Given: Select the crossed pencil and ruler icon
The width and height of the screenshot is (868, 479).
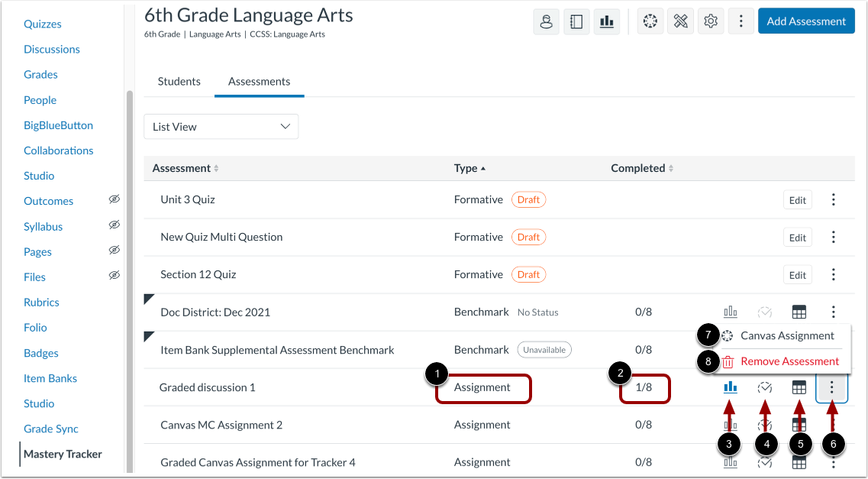Looking at the screenshot, I should pos(680,21).
